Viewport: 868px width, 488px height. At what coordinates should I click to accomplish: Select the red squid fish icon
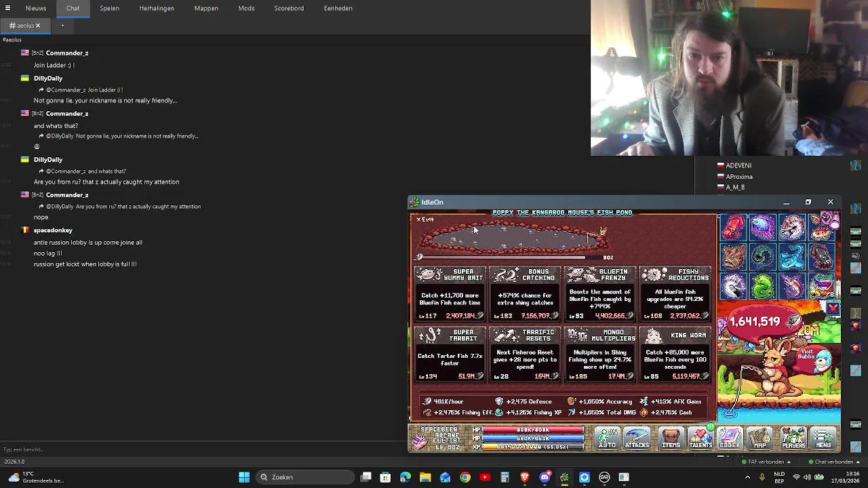[x=733, y=228]
